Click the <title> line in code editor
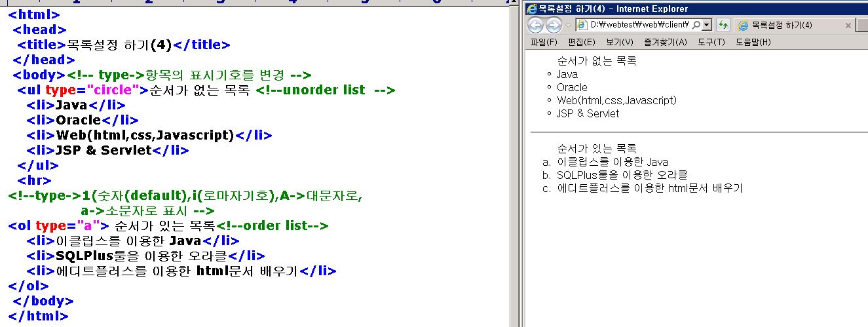This screenshot has height=327, width=868. click(124, 45)
